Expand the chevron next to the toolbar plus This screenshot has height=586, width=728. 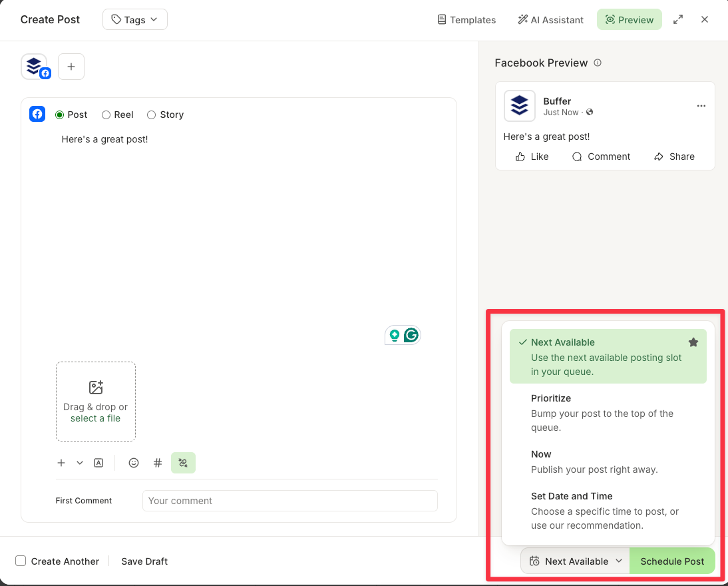click(80, 463)
